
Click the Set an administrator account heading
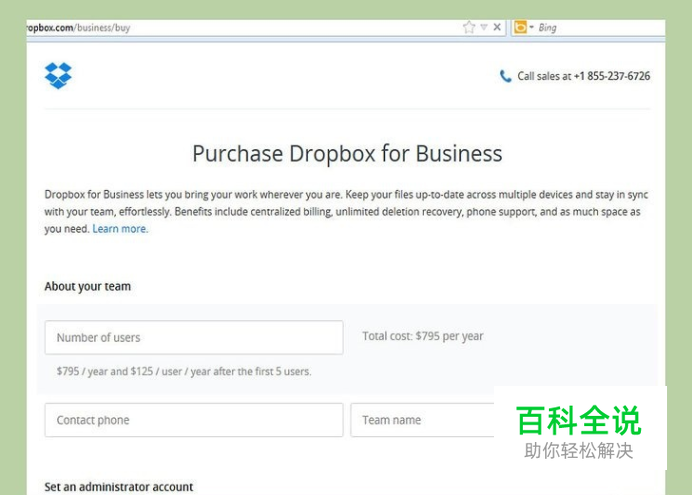[x=119, y=487]
